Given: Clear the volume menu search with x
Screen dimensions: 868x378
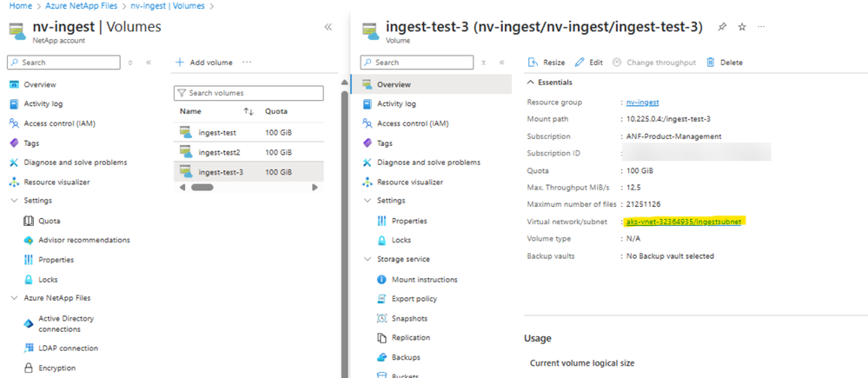Looking at the screenshot, I should point(483,63).
